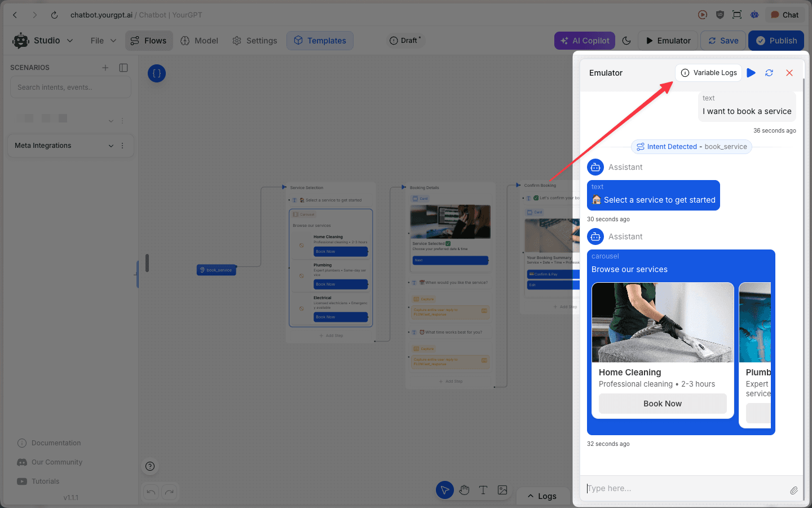The width and height of the screenshot is (812, 508).
Task: Open the File menu dropdown
Action: coord(103,41)
